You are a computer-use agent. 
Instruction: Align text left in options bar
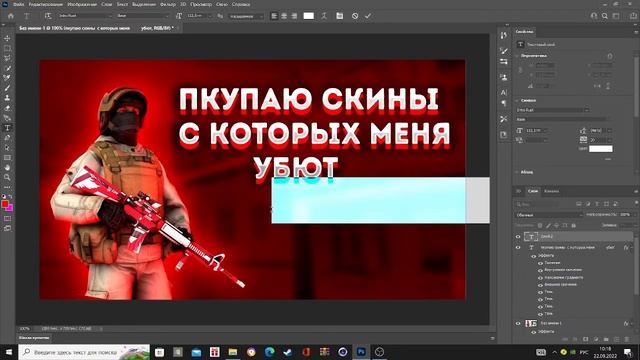tap(274, 16)
